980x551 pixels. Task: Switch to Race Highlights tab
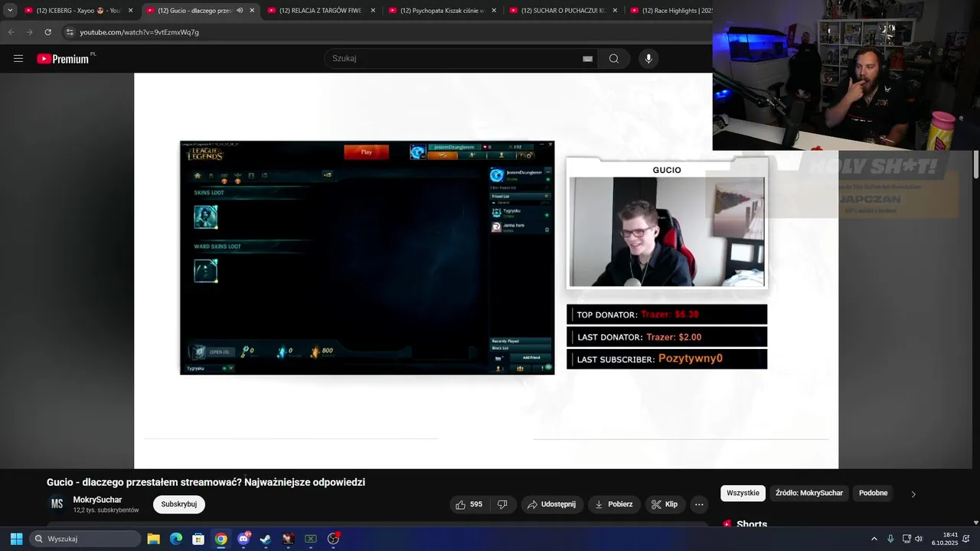674,11
